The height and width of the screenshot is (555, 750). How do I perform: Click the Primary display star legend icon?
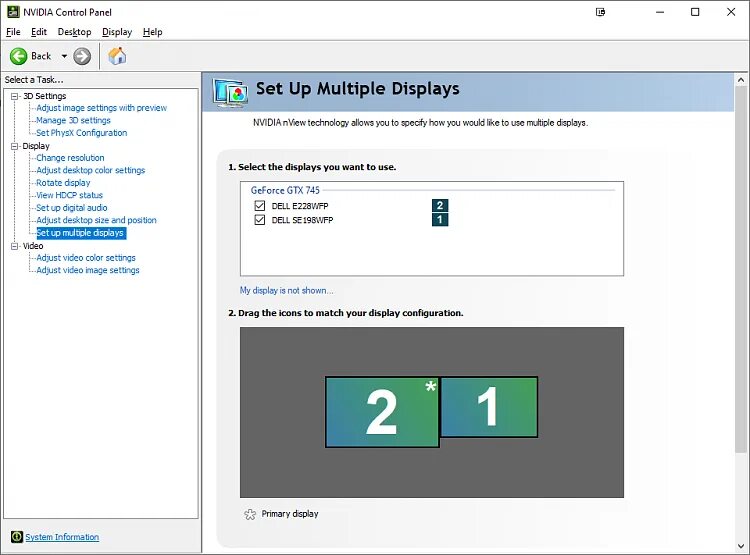pos(250,514)
